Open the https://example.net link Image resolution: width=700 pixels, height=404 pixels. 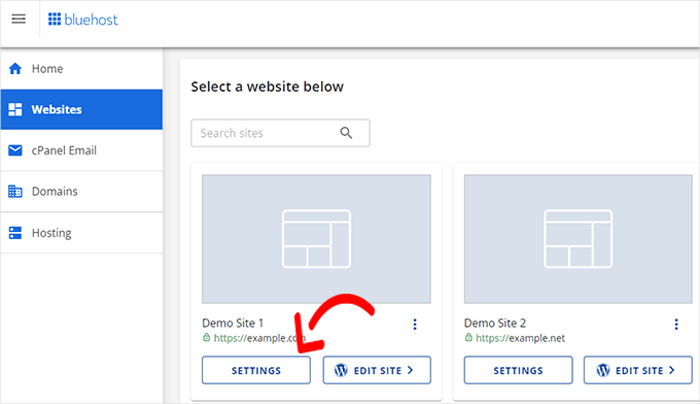(520, 338)
